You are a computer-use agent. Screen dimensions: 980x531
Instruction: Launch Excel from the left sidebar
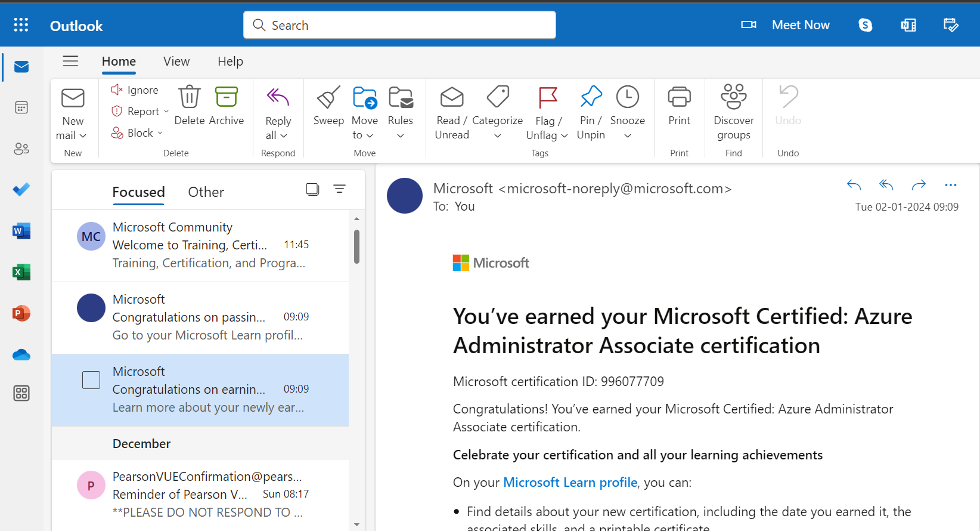[x=21, y=272]
